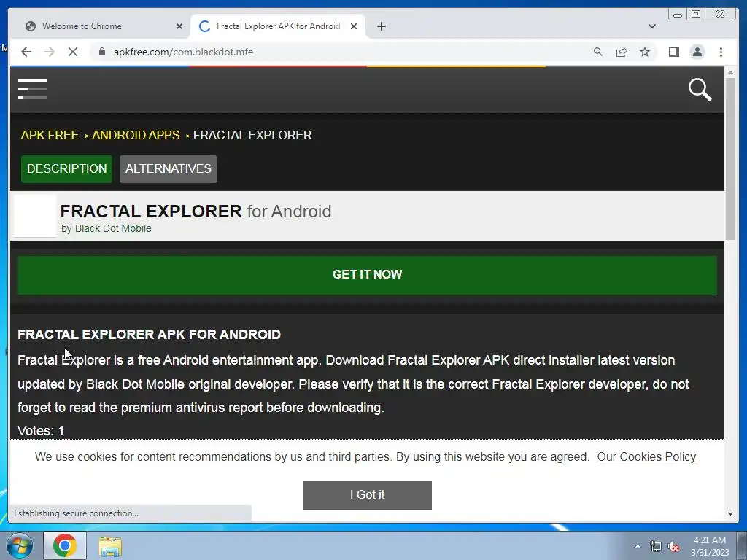Expand the tab search dropdown
Viewport: 747px width, 560px height.
[x=651, y=26]
